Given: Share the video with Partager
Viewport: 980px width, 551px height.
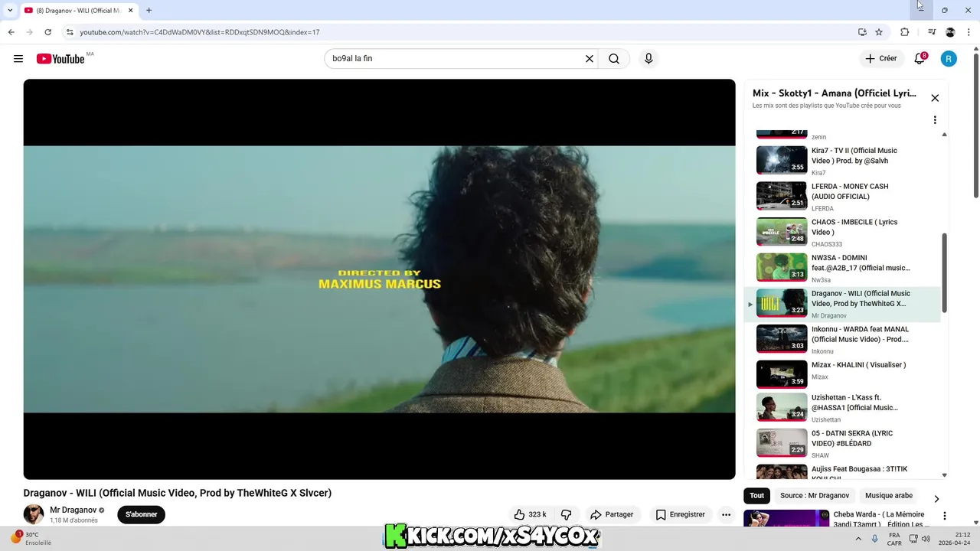Looking at the screenshot, I should pyautogui.click(x=612, y=515).
